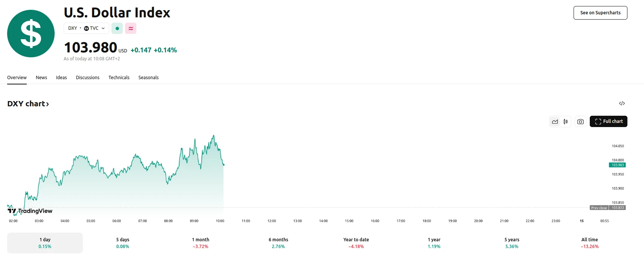
Task: Click the 103.983 price label on axis
Action: [x=617, y=165]
